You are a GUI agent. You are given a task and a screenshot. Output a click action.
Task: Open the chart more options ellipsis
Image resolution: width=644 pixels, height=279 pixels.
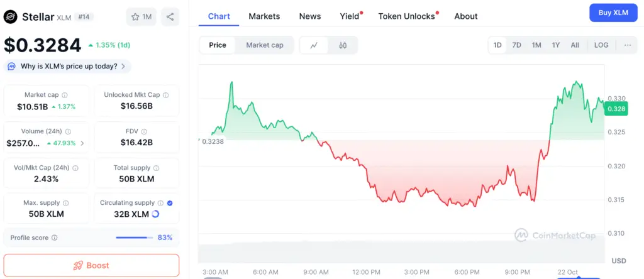[628, 45]
